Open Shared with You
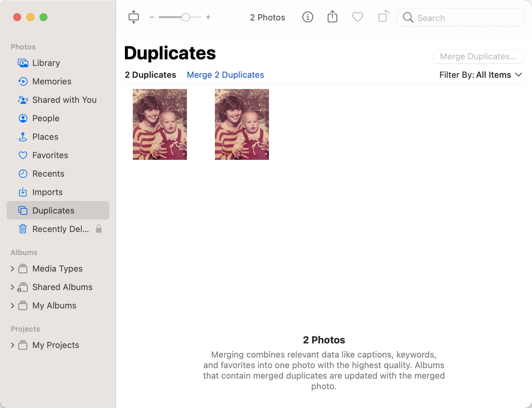The image size is (532, 408). click(64, 100)
